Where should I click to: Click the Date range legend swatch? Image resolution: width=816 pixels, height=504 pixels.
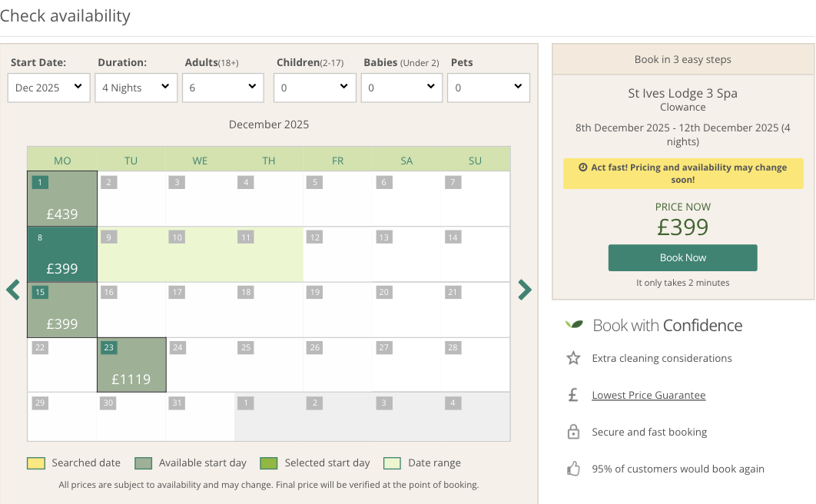[392, 463]
